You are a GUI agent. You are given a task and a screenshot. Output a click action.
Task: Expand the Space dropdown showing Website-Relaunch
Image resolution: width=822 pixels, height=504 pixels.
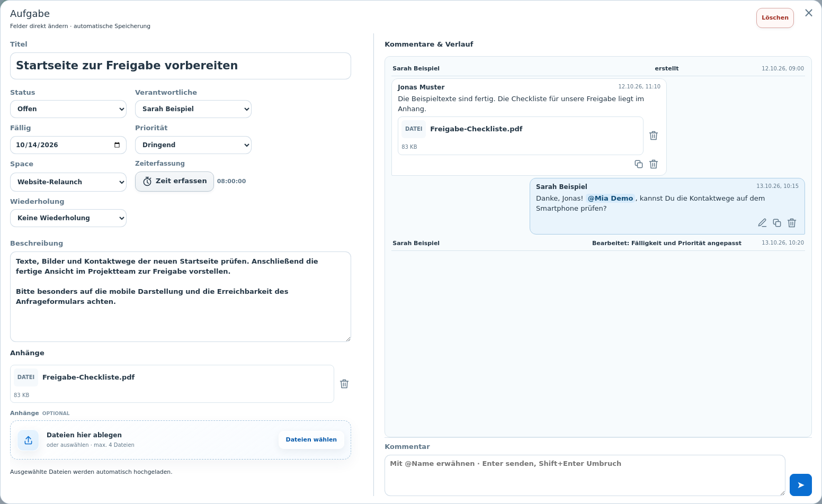click(68, 182)
